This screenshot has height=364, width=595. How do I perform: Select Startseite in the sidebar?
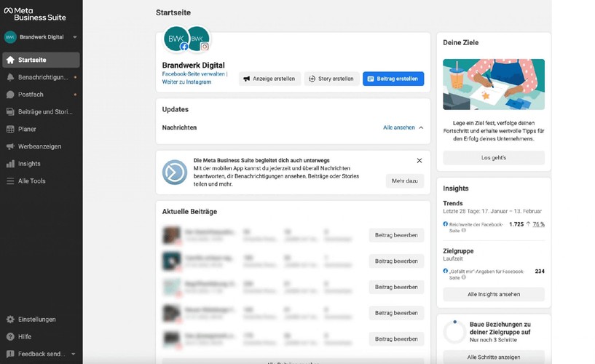tap(41, 60)
